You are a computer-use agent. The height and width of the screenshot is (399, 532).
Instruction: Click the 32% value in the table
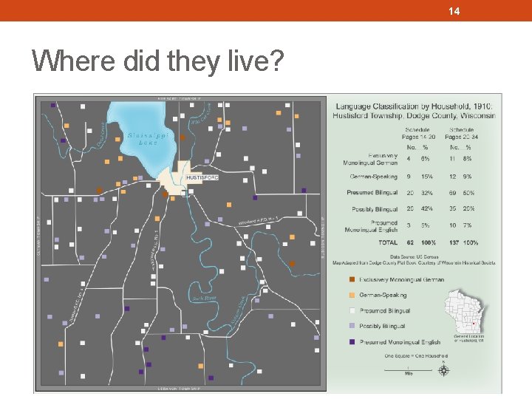tap(427, 193)
